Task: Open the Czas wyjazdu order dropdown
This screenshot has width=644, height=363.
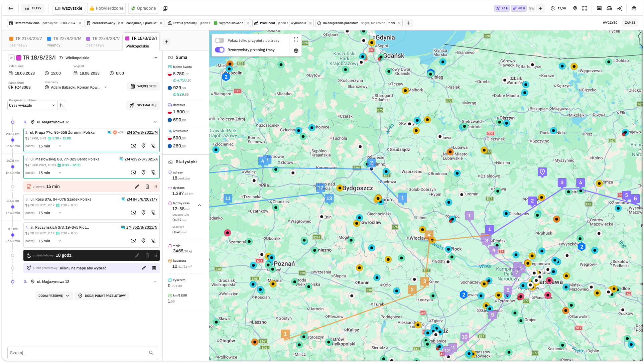Action: (32, 105)
